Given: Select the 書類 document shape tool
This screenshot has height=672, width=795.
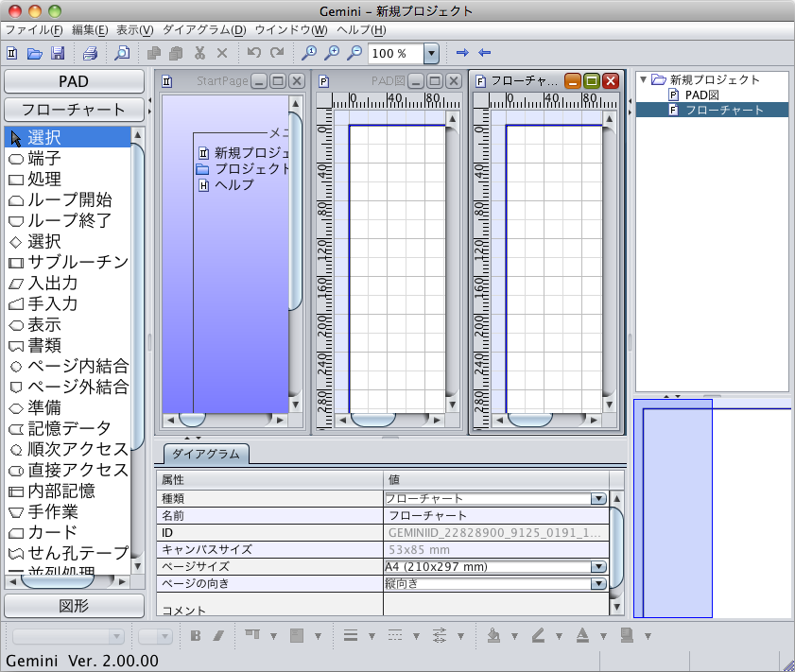Looking at the screenshot, I should pos(67,345).
